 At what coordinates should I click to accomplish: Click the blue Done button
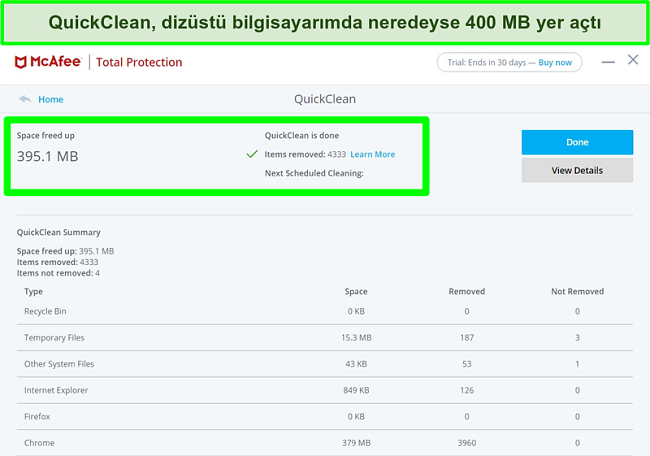[x=577, y=142]
